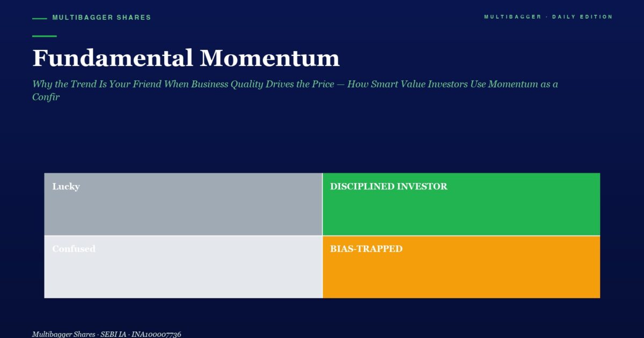Click the green accent bar above title
The height and width of the screenshot is (338, 644).
coord(45,36)
